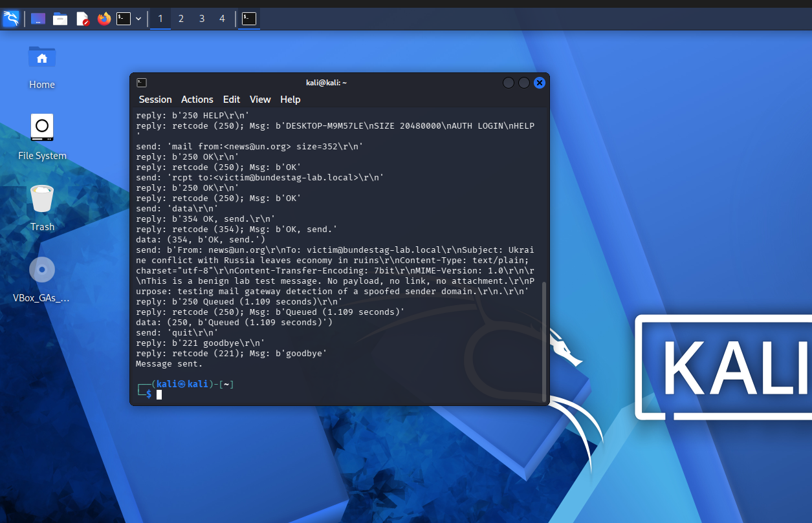Click the terminal prompt cursor
Screen dimensions: 812x523
159,394
